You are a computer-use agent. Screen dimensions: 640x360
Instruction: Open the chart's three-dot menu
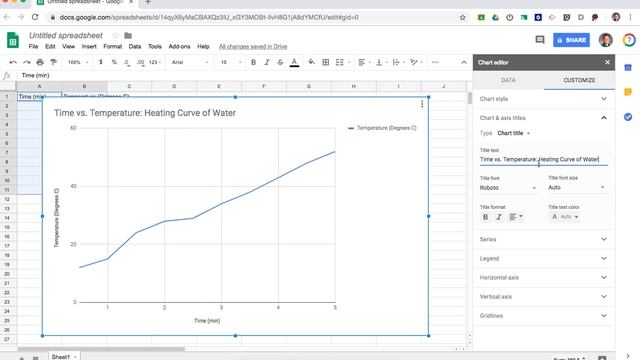click(422, 104)
